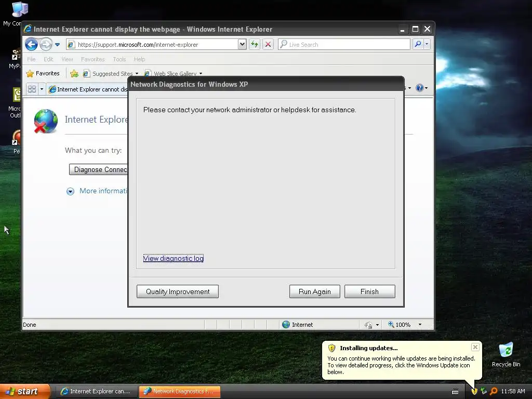Click the Internet zone globe in status bar

(x=286, y=324)
